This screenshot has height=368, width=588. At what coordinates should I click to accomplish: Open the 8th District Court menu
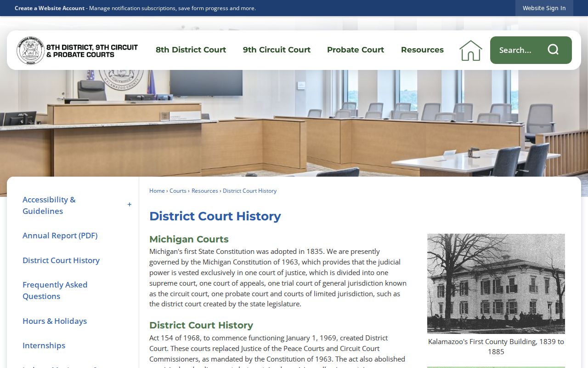tap(191, 50)
